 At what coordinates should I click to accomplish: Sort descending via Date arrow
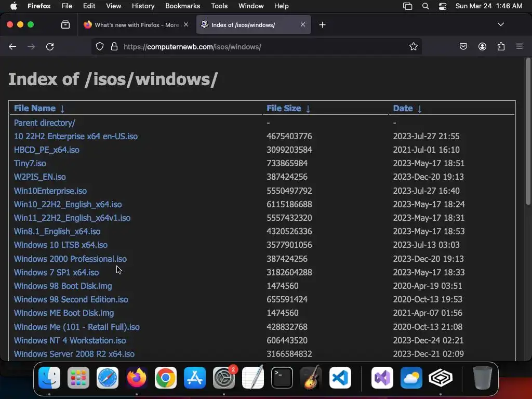pyautogui.click(x=420, y=109)
